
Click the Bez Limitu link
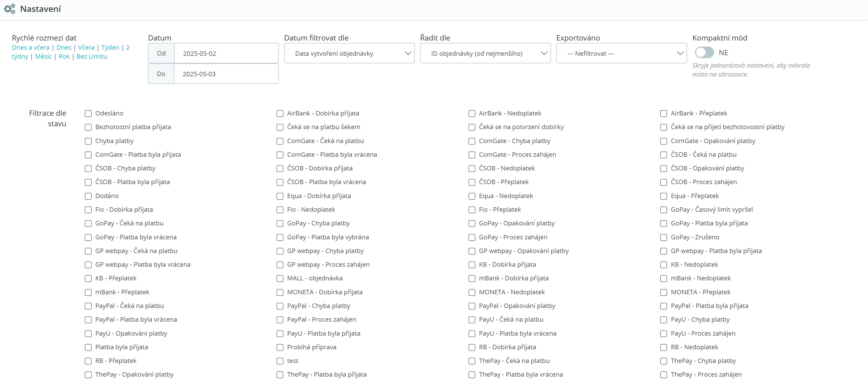click(x=92, y=57)
